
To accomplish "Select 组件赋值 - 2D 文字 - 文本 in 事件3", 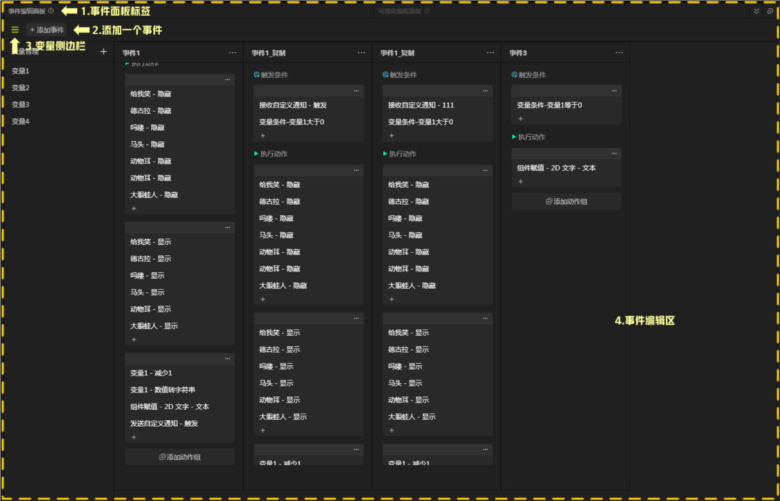I will click(x=557, y=168).
